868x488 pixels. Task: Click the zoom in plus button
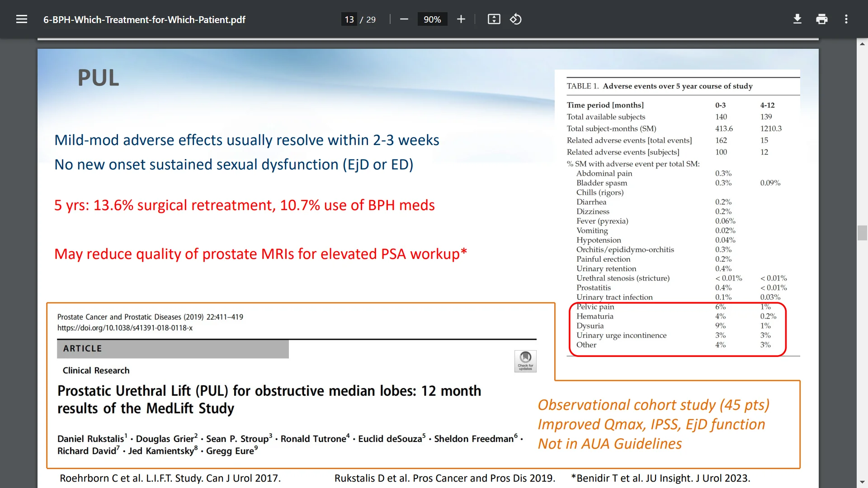pyautogui.click(x=461, y=19)
